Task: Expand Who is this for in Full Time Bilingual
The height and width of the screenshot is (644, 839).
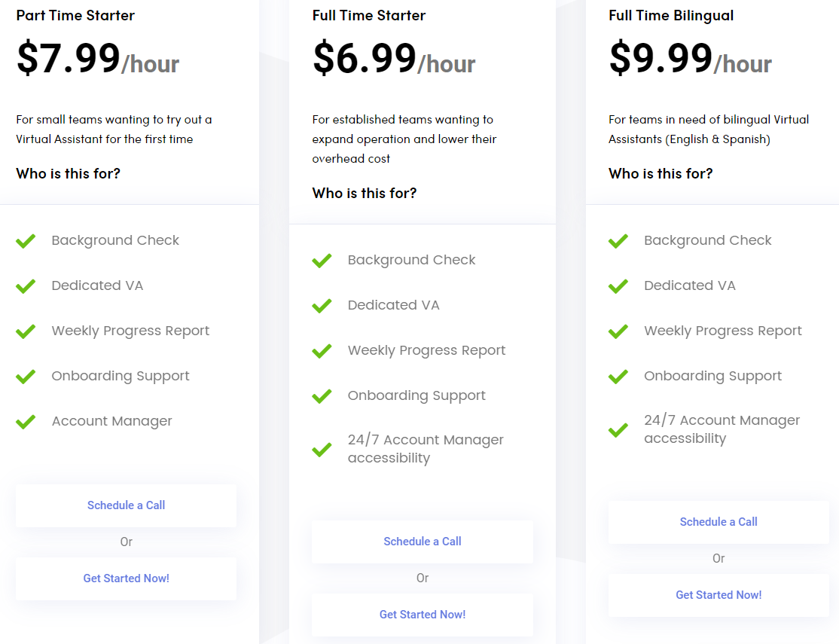Action: click(661, 174)
